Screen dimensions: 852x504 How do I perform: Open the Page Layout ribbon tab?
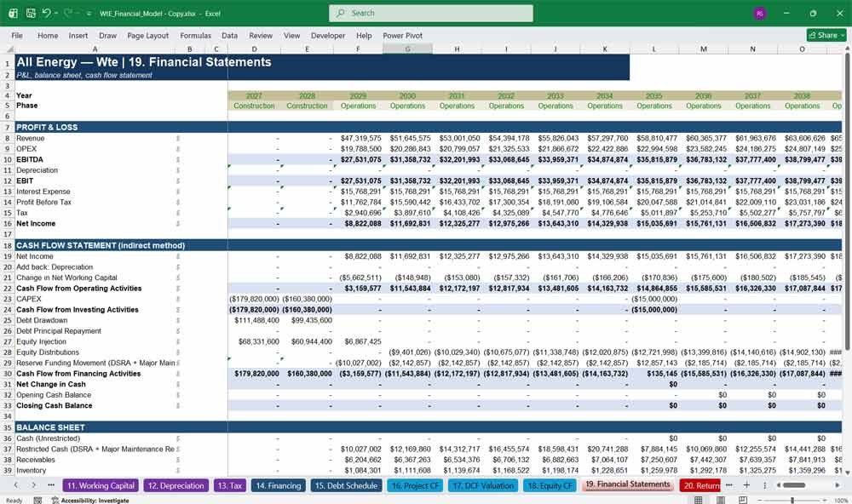click(x=147, y=35)
